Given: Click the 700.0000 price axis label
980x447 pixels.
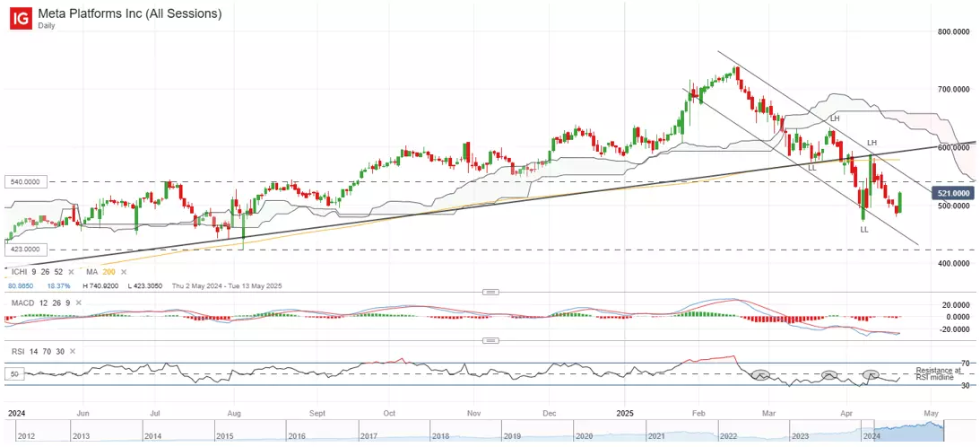Looking at the screenshot, I should pyautogui.click(x=953, y=89).
